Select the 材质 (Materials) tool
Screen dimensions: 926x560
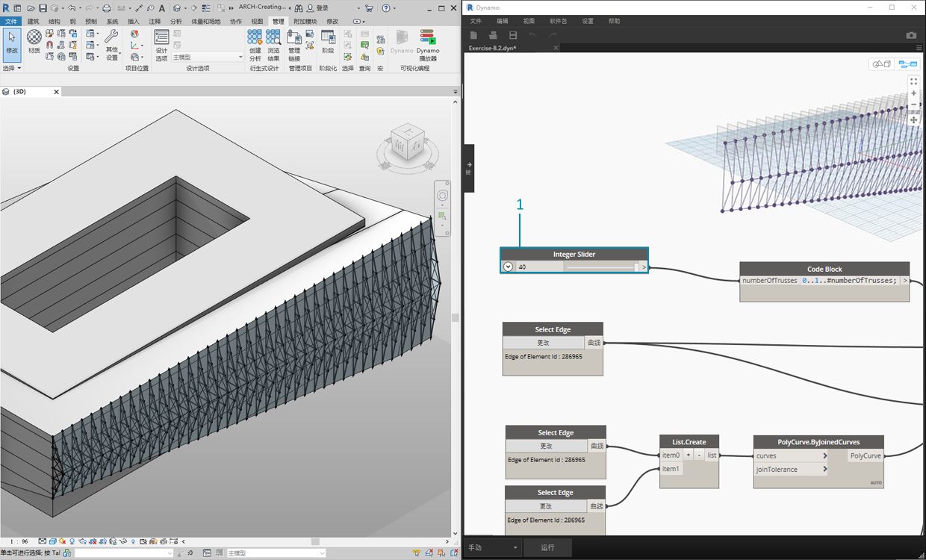coord(34,40)
